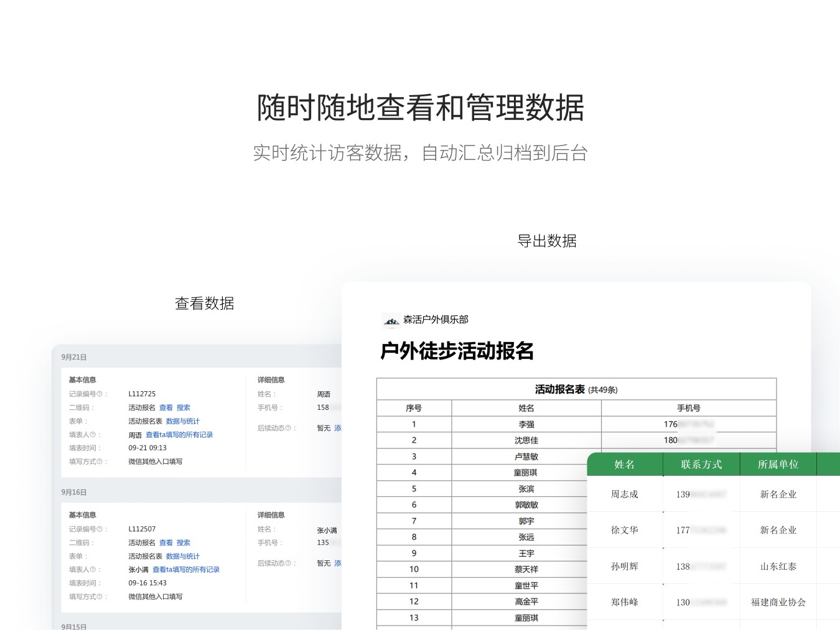Click help icon next to 记录编号 L112725

(99, 394)
